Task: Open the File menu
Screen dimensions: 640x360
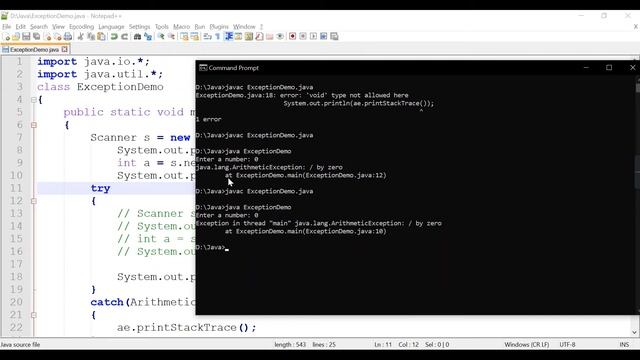Action: (x=7, y=27)
